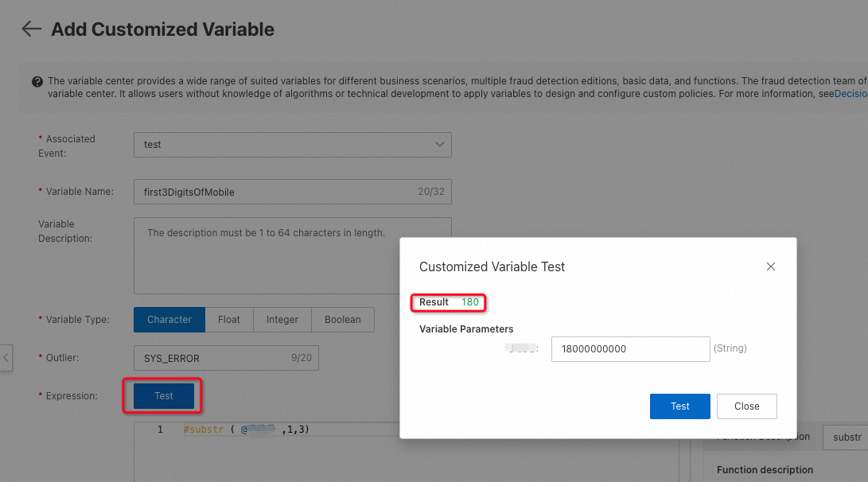
Task: Click the Function description heading
Action: [x=765, y=470]
